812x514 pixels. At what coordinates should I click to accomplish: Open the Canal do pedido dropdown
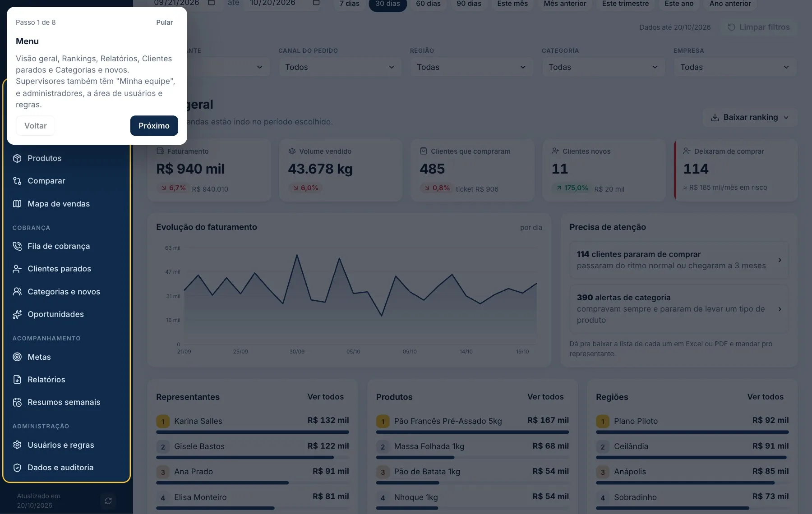(x=340, y=67)
